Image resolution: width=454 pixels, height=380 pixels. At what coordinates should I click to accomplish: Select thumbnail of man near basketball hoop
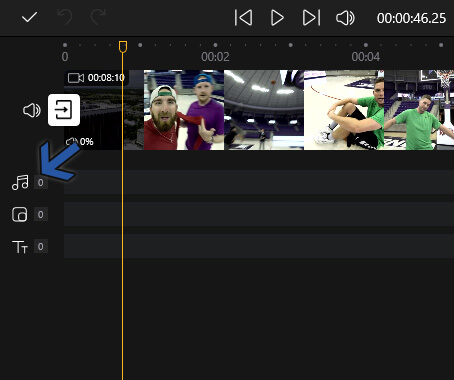coord(419,110)
